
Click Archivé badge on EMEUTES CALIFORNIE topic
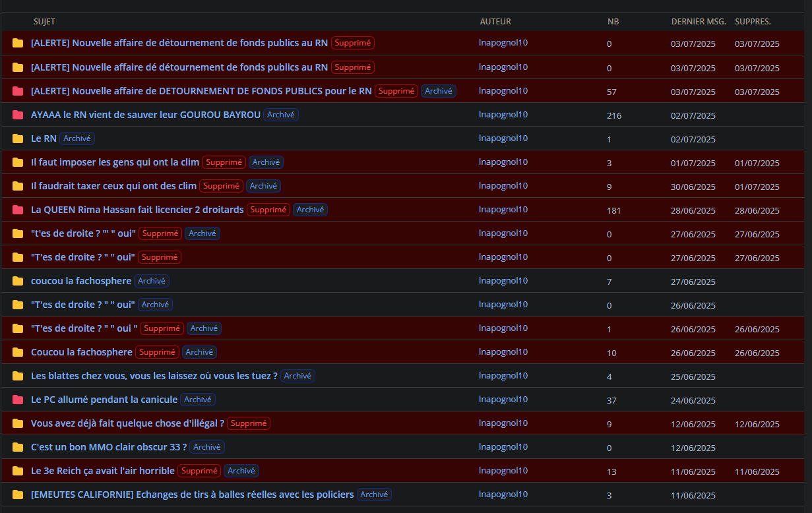tap(374, 495)
